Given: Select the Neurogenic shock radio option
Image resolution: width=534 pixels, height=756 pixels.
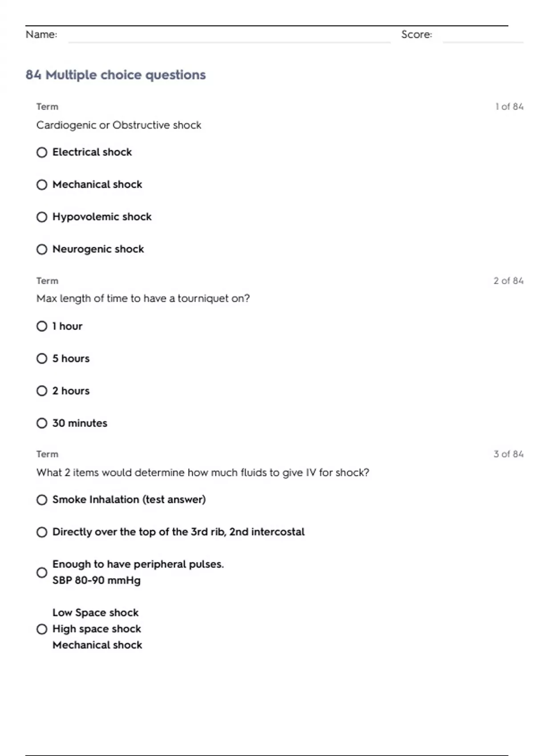Looking at the screenshot, I should [42, 249].
